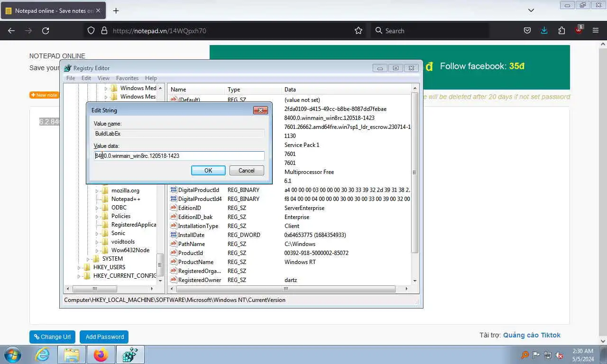The width and height of the screenshot is (607, 364).
Task: Expand the HKEY_USERS hive
Action: click(x=79, y=267)
